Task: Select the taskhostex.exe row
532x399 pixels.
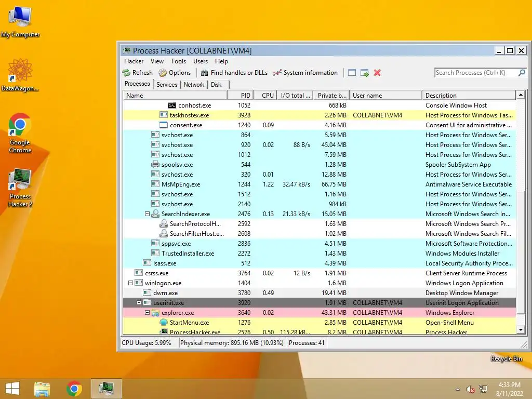Action: pyautogui.click(x=320, y=115)
